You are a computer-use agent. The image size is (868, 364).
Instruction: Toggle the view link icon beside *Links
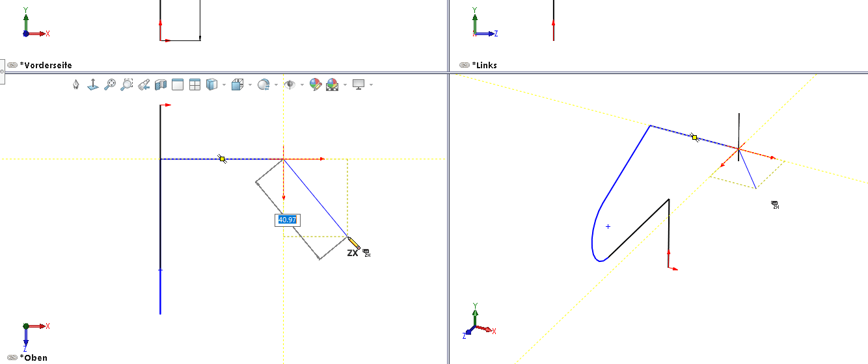465,65
